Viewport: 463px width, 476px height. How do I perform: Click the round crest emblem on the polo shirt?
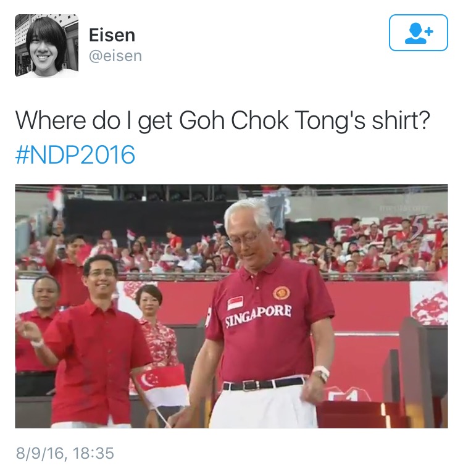pyautogui.click(x=281, y=293)
